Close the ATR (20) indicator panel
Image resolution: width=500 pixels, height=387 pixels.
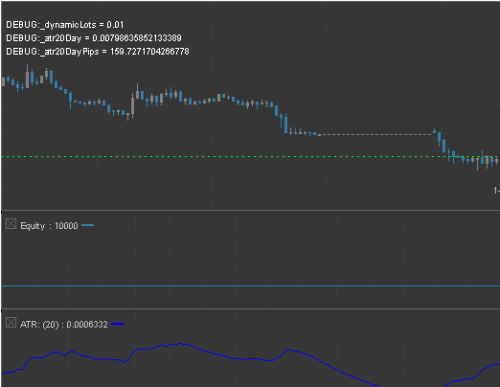(x=11, y=323)
